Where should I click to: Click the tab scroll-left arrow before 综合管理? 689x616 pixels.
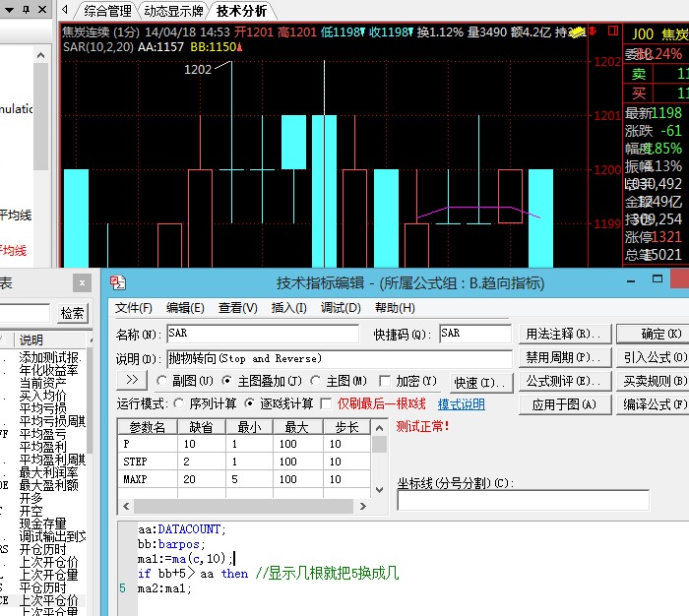point(64,11)
